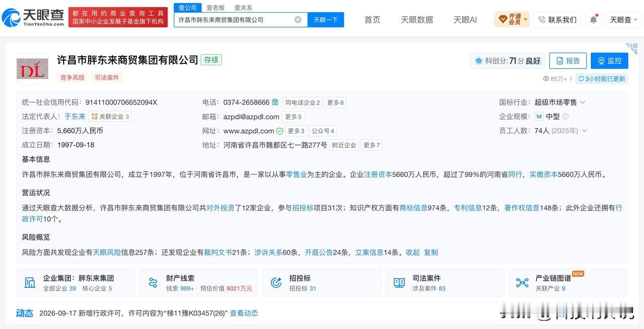Open the 报告 report button
The width and height of the screenshot is (644, 329).
point(568,61)
